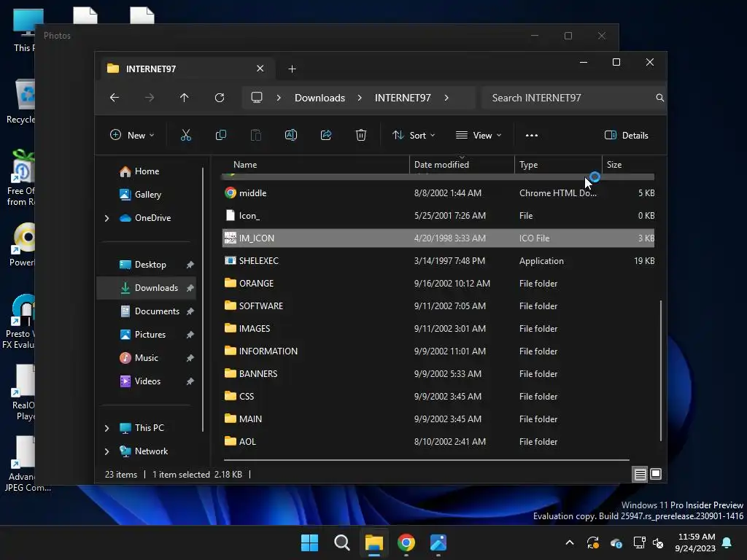
Task: Select the ORANGE folder
Action: pyautogui.click(x=438, y=284)
